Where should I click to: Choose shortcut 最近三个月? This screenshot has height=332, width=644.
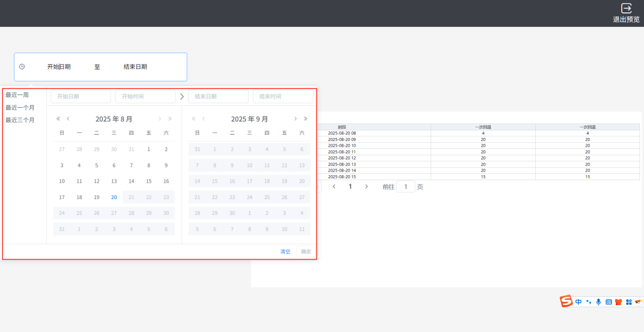(20, 120)
